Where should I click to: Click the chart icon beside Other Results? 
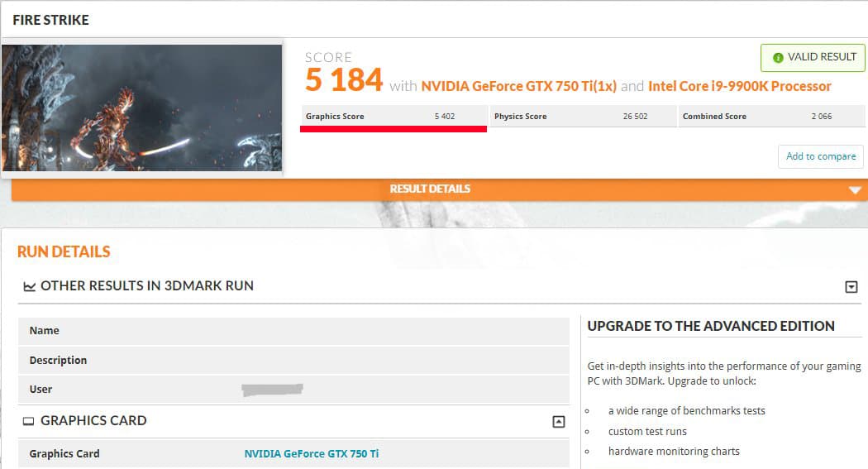(x=29, y=286)
